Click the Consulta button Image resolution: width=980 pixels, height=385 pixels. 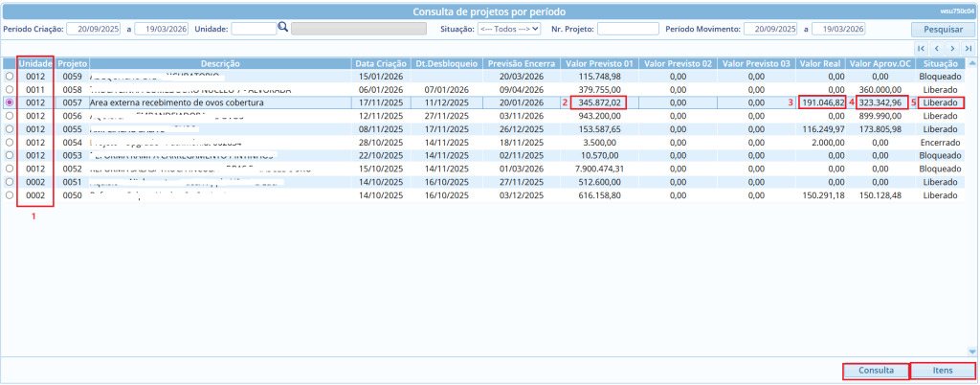pyautogui.click(x=876, y=371)
